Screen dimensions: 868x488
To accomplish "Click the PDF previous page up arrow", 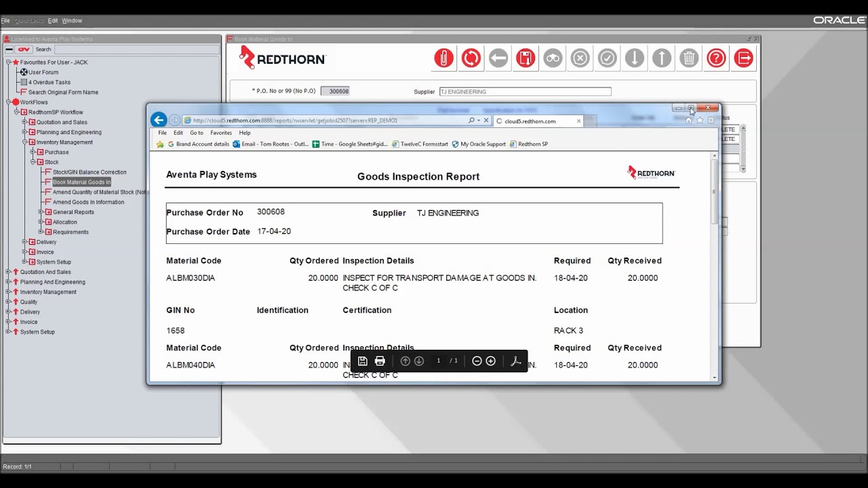I will [x=406, y=361].
